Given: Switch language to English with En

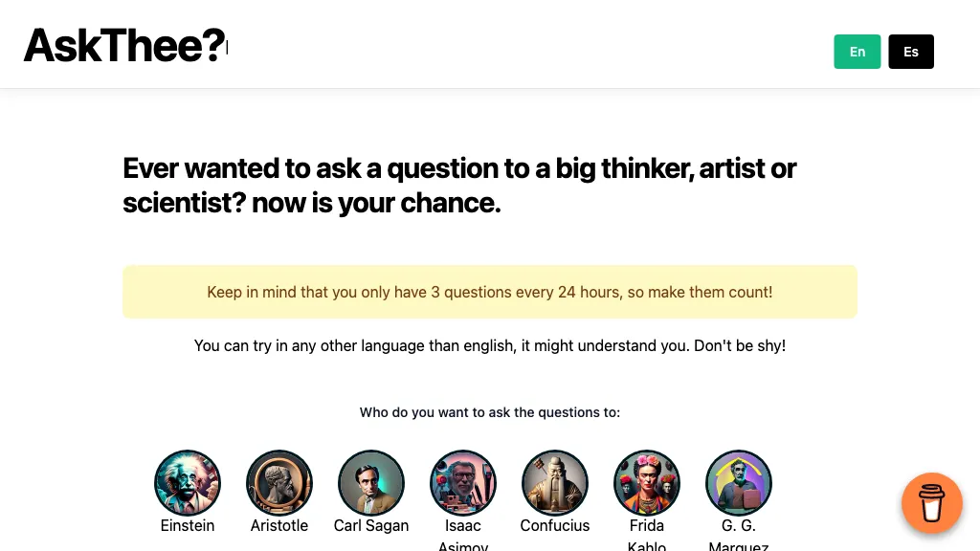Looking at the screenshot, I should point(857,52).
